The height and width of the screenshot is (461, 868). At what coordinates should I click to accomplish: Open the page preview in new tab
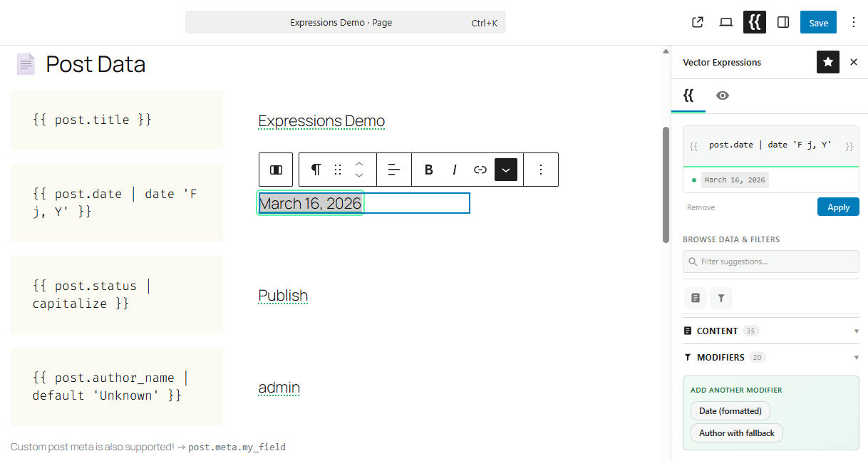coord(698,22)
